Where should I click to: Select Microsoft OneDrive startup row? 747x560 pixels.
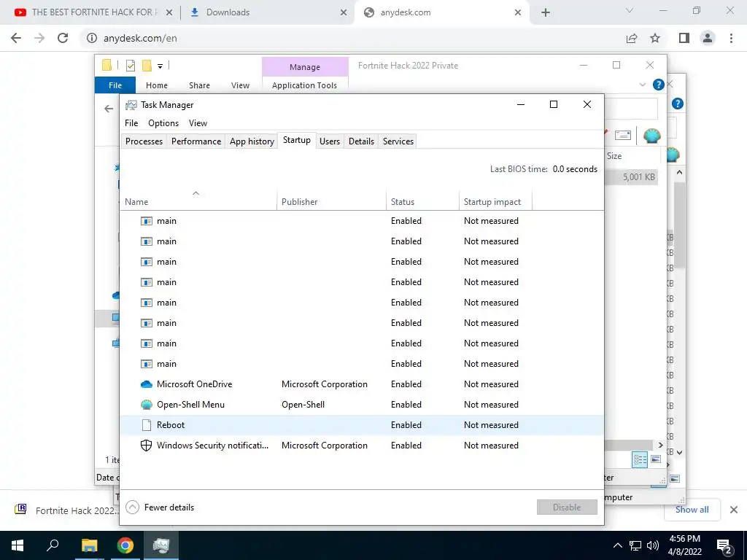[x=362, y=384]
